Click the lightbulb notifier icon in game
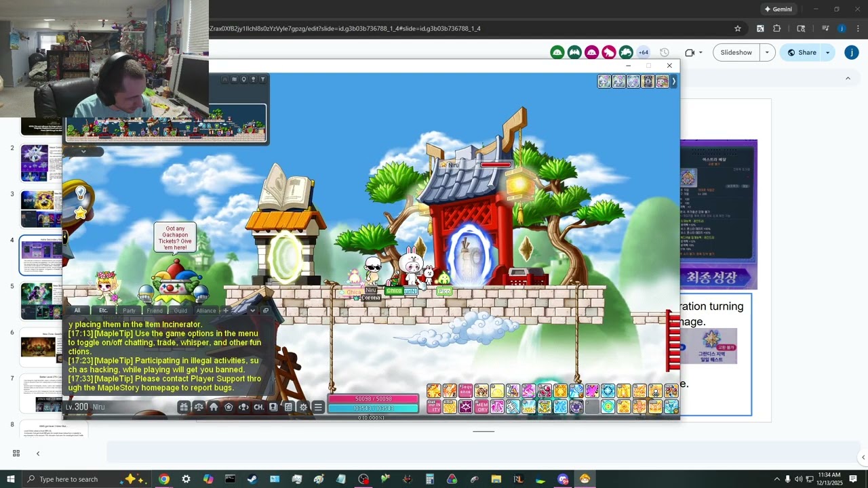This screenshot has height=488, width=868. [x=81, y=193]
